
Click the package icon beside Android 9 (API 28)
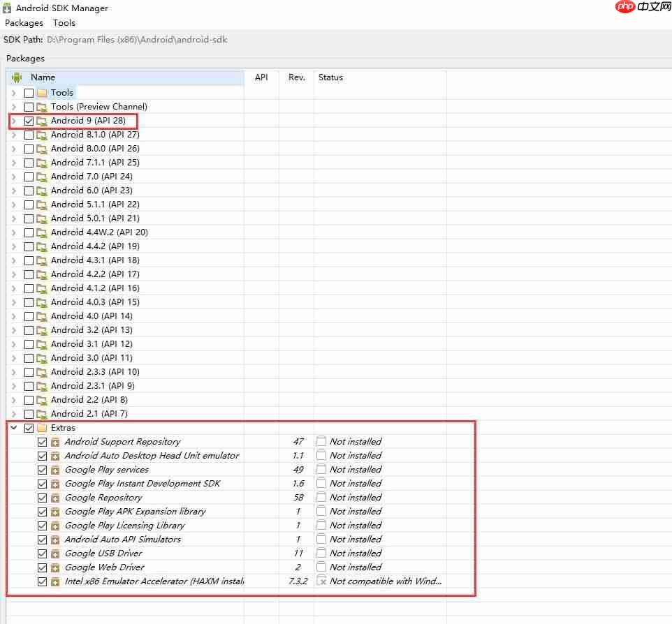coord(41,120)
